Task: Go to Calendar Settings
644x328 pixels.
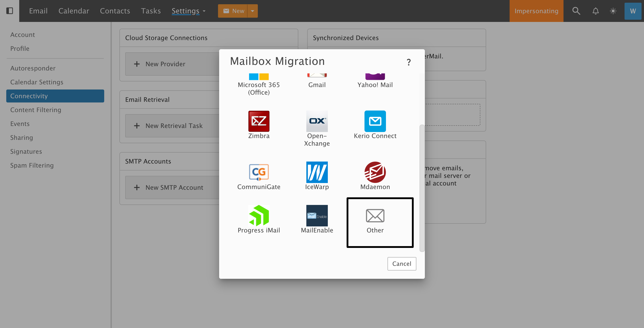Action: tap(55, 82)
